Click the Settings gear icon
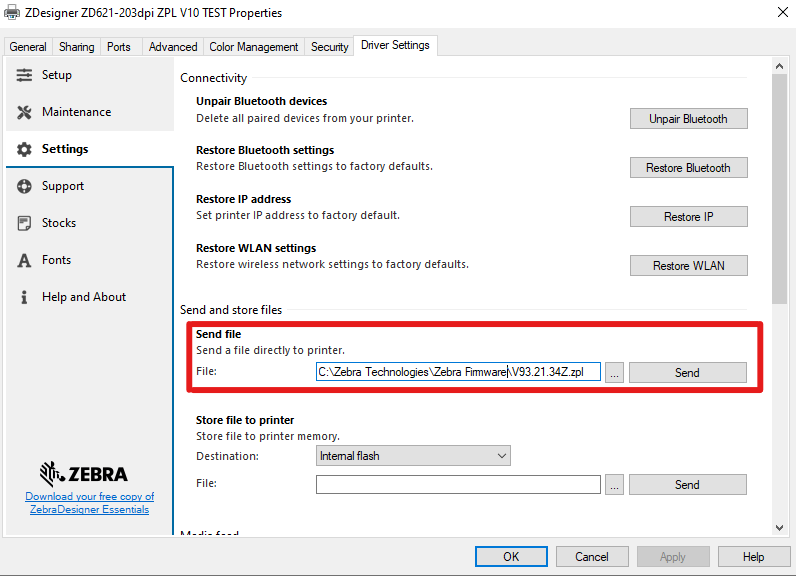Viewport: 796px width, 576px height. (24, 149)
